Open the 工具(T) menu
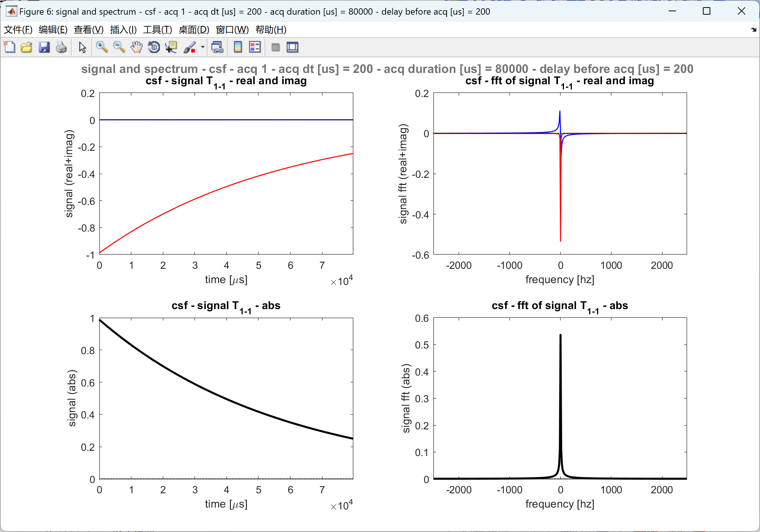Image resolution: width=760 pixels, height=532 pixels. pos(157,30)
